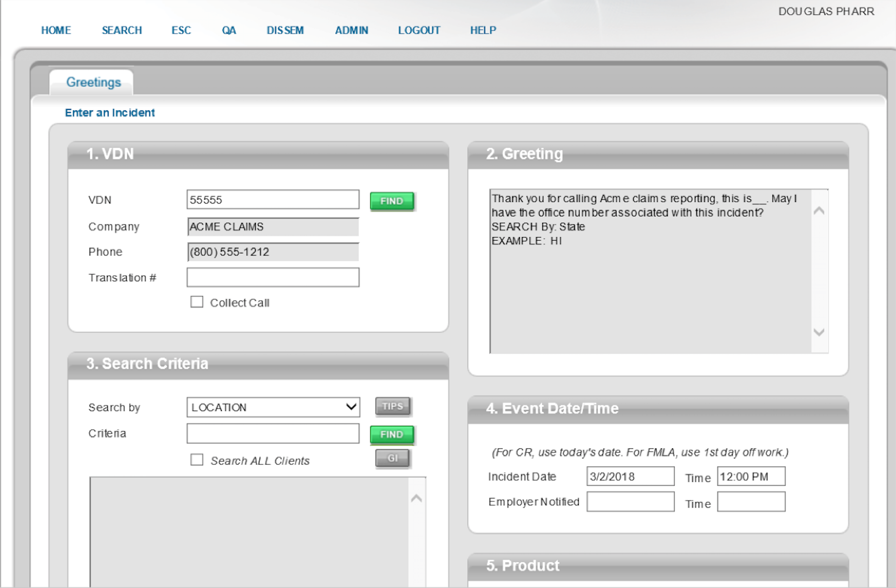Enable the Collect Call checkbox

(x=196, y=302)
